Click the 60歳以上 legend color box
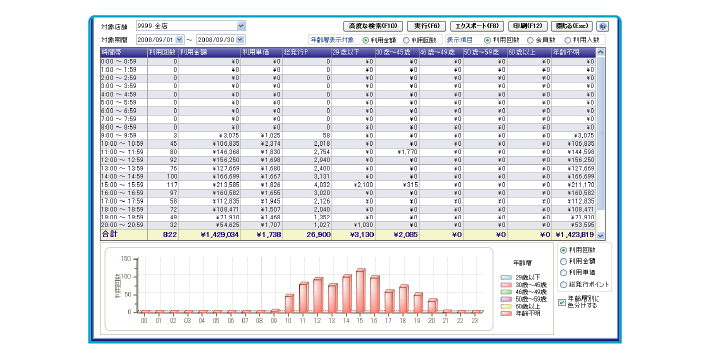The image size is (710, 360). pos(506,307)
